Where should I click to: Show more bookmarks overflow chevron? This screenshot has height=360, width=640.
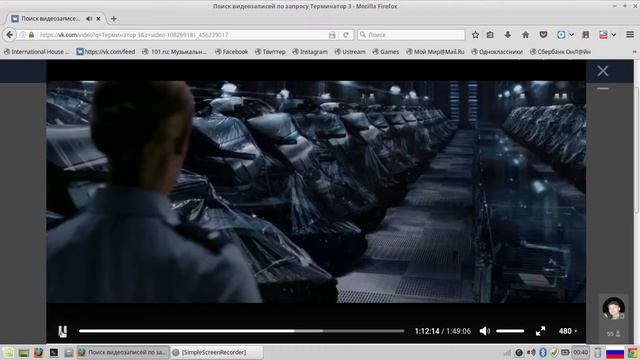(x=634, y=52)
